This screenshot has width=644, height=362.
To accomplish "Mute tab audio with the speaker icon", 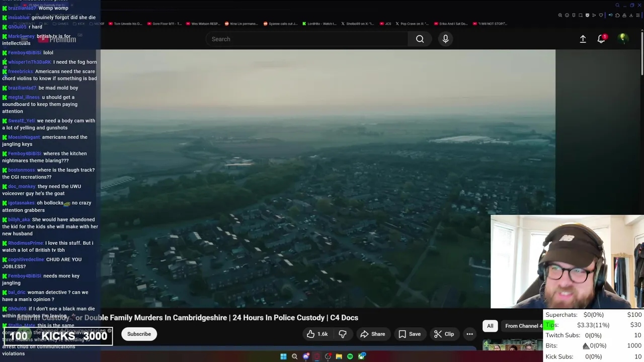I will coord(611,15).
